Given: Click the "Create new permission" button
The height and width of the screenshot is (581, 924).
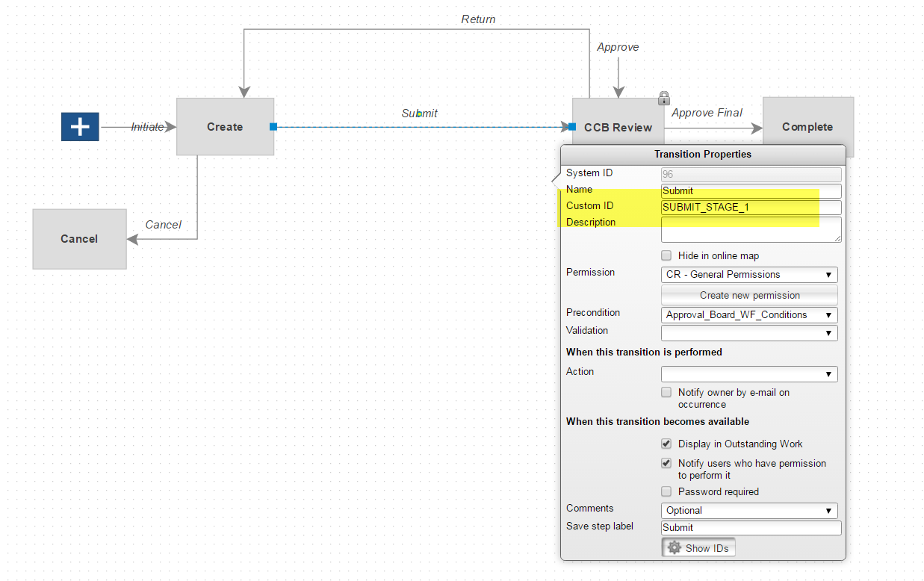Looking at the screenshot, I should pos(748,294).
